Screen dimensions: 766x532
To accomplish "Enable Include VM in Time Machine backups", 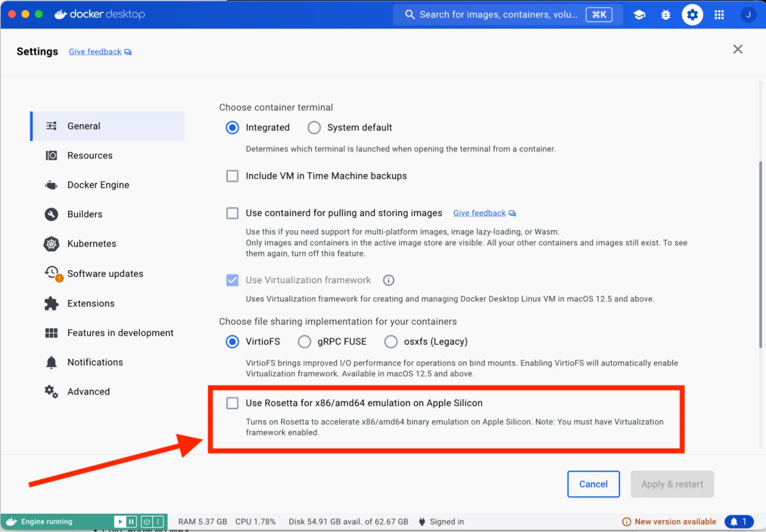I will [232, 176].
